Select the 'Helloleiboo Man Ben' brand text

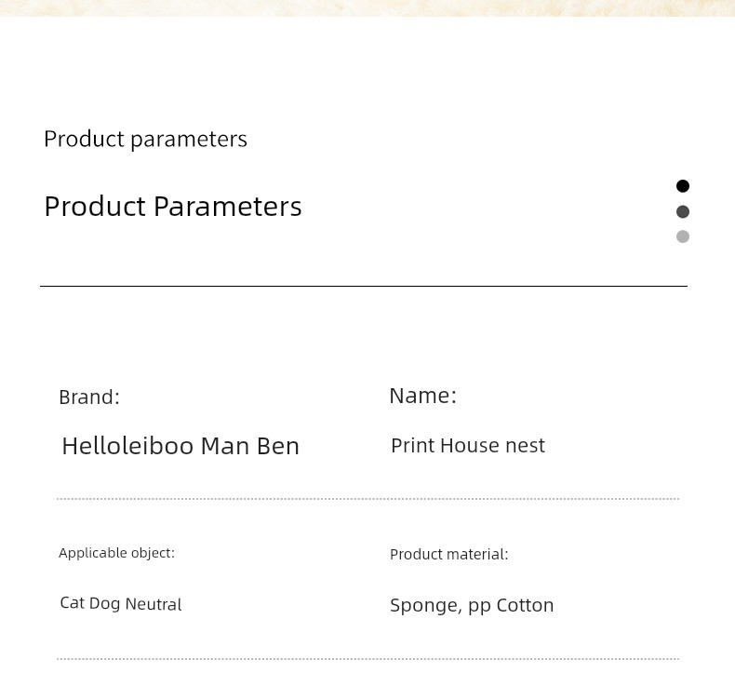[180, 445]
